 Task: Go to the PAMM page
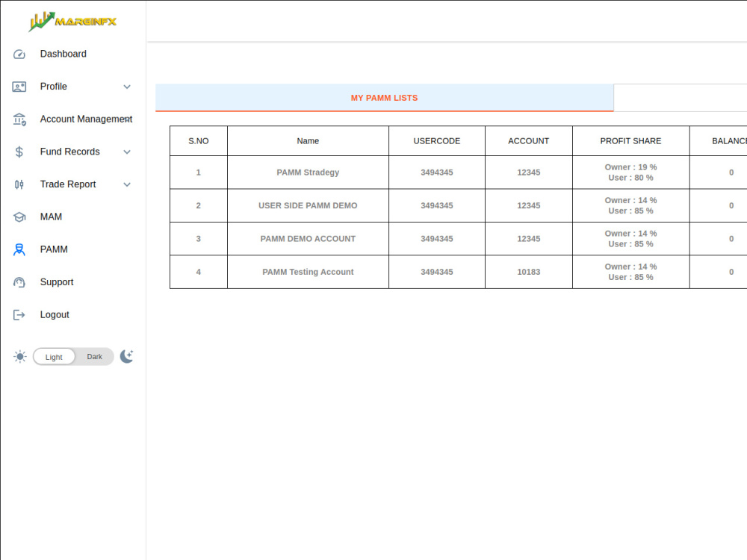click(x=54, y=249)
